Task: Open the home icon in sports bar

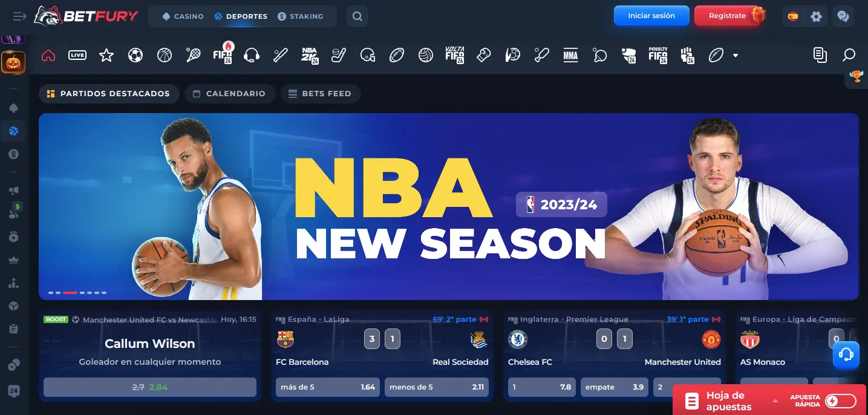Action: [x=48, y=56]
